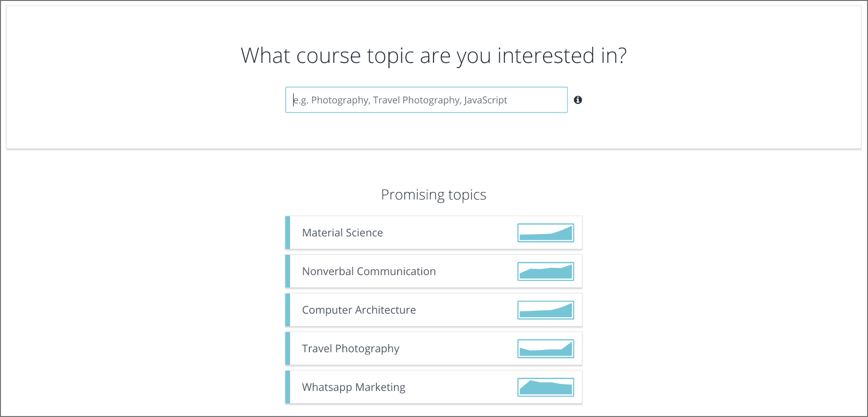Screen dimensions: 868x417
Task: Select the Nonverbal Communication topic label
Action: (x=369, y=271)
